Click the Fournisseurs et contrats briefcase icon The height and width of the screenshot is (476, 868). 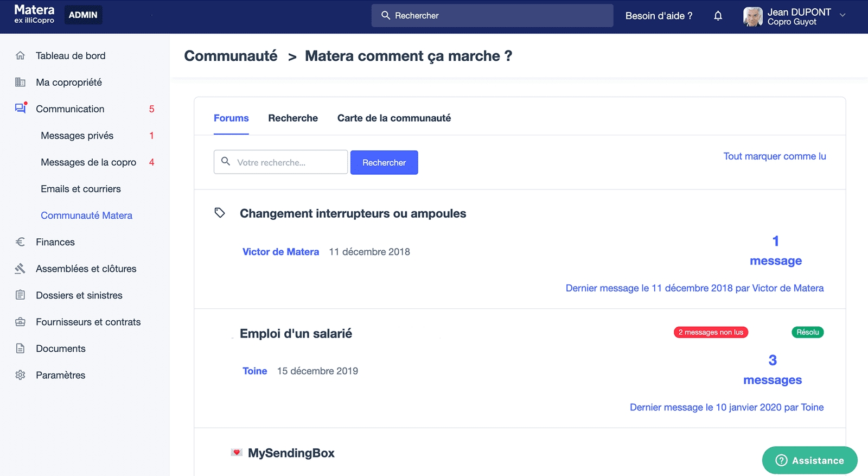(x=20, y=321)
